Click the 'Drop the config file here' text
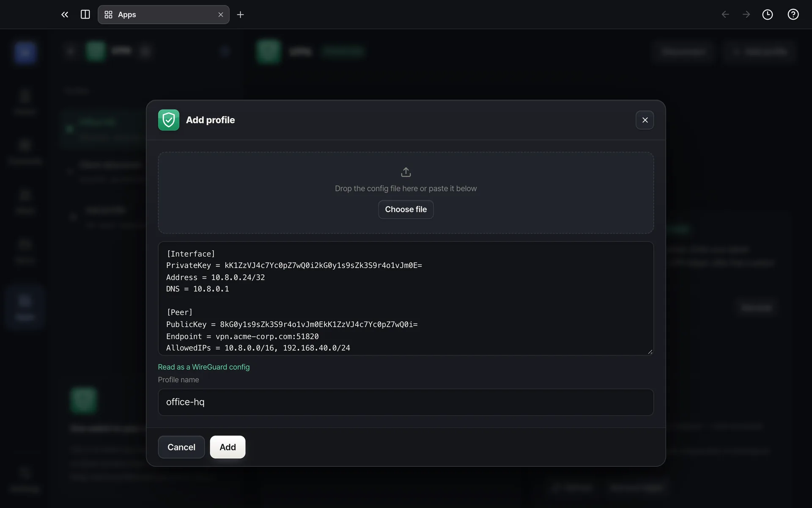The width and height of the screenshot is (812, 508). pyautogui.click(x=406, y=188)
